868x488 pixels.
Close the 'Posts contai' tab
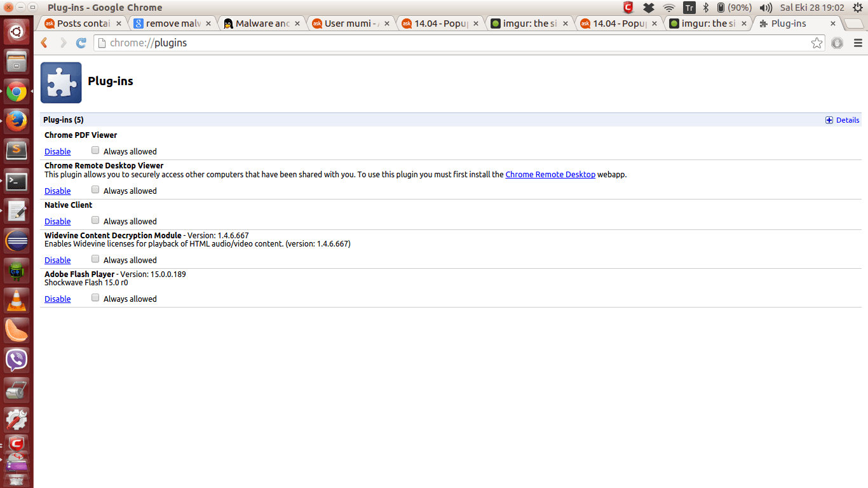coord(118,24)
